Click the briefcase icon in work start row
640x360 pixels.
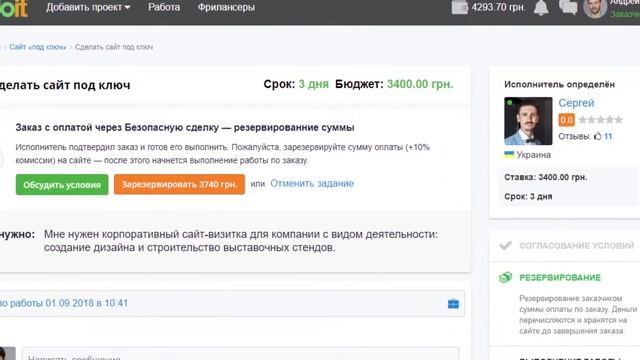pyautogui.click(x=453, y=304)
